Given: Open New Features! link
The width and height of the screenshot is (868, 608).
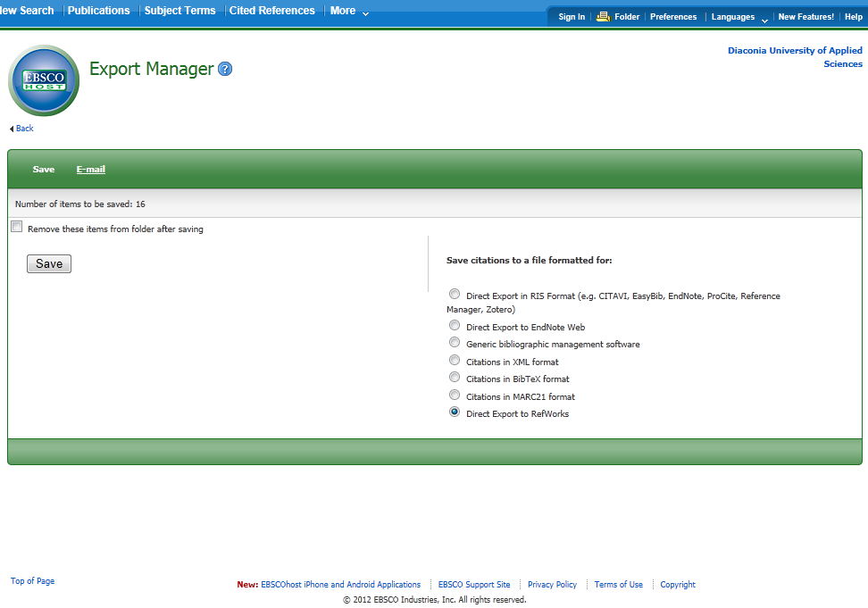Looking at the screenshot, I should [806, 17].
